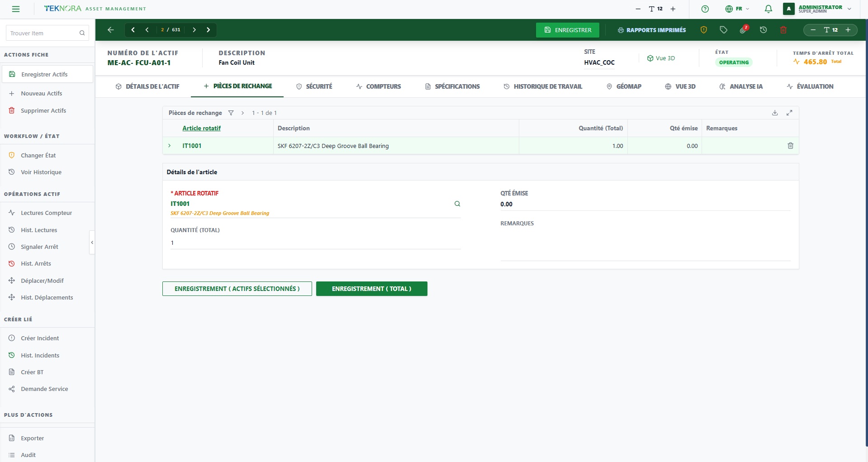Delete the IT1001 row with trash icon
868x462 pixels.
791,146
